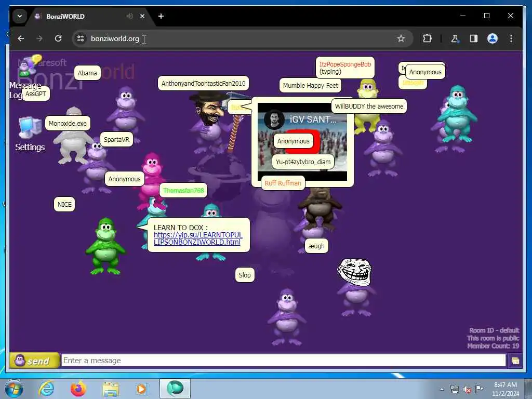Click the muted volume tray icon
The width and height of the screenshot is (532, 399).
[x=467, y=390]
